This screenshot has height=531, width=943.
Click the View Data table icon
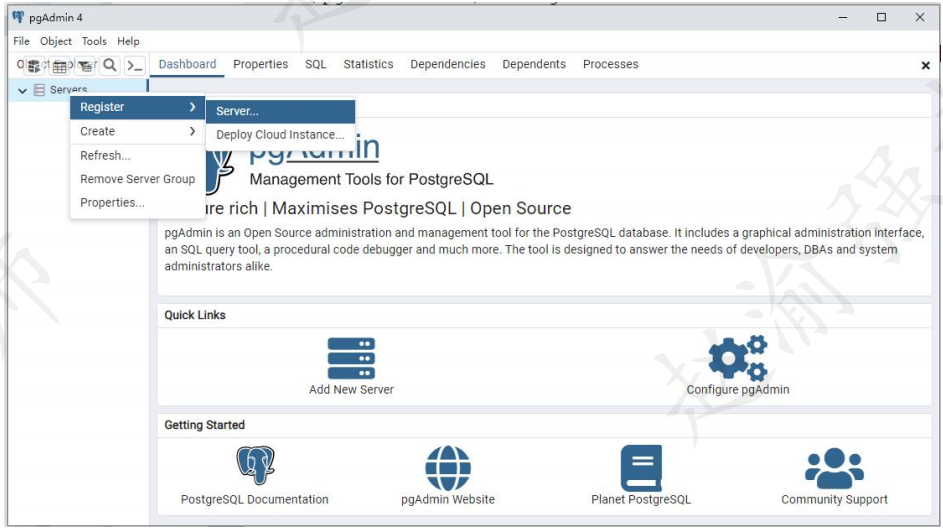coord(60,66)
